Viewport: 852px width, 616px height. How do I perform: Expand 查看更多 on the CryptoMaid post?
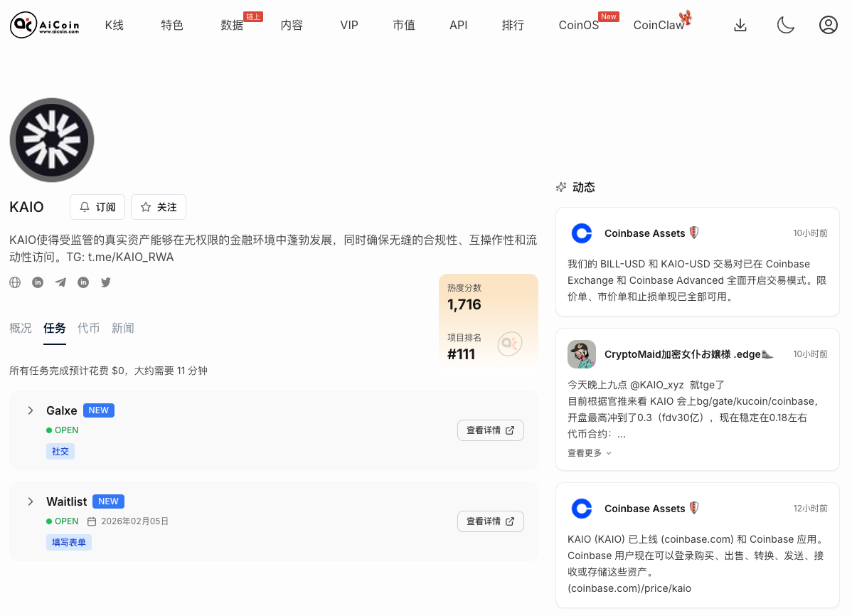[590, 453]
